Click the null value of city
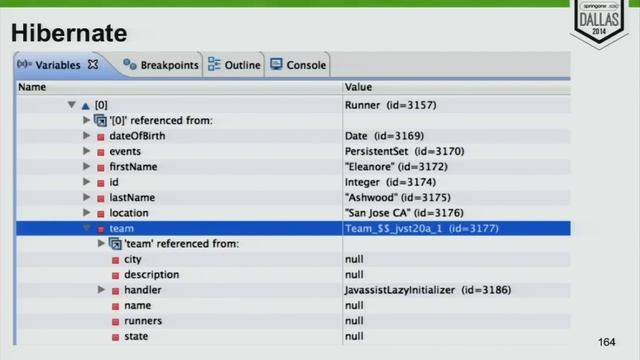Viewport: 640px width, 360px height. pos(354,259)
